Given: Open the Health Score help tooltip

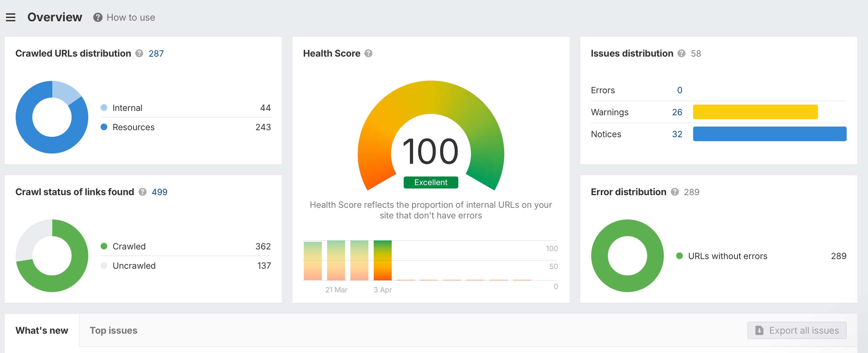Looking at the screenshot, I should point(369,53).
